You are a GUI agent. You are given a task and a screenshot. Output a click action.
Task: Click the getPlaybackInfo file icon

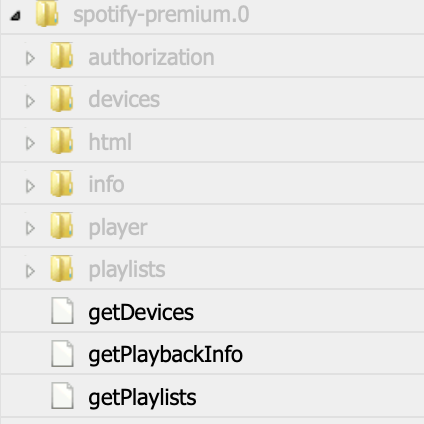[x=62, y=354]
